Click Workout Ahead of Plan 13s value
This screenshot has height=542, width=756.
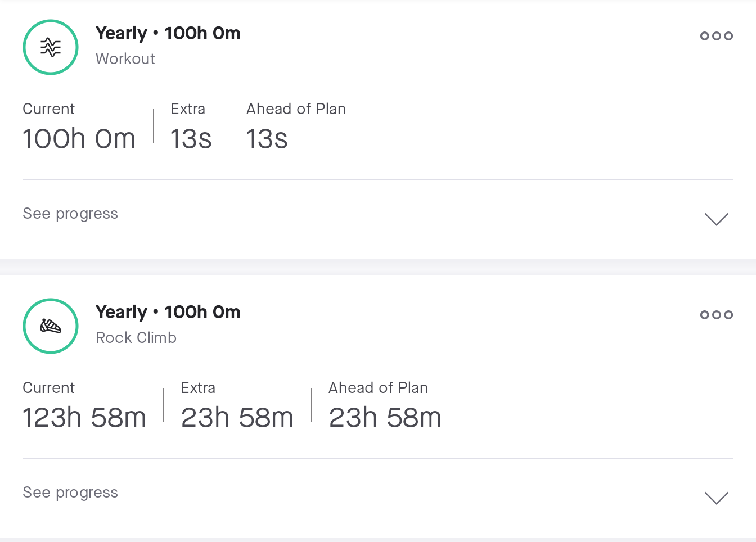click(x=267, y=139)
